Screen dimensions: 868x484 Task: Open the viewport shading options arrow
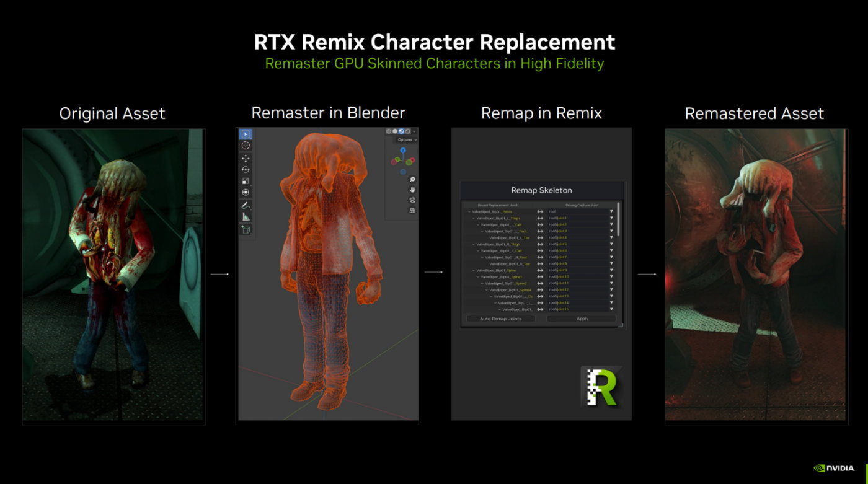414,131
